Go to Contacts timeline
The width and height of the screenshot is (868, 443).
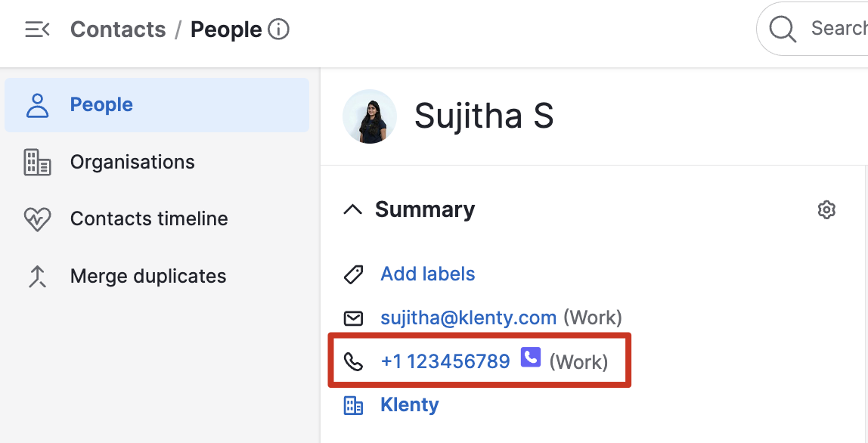tap(149, 218)
